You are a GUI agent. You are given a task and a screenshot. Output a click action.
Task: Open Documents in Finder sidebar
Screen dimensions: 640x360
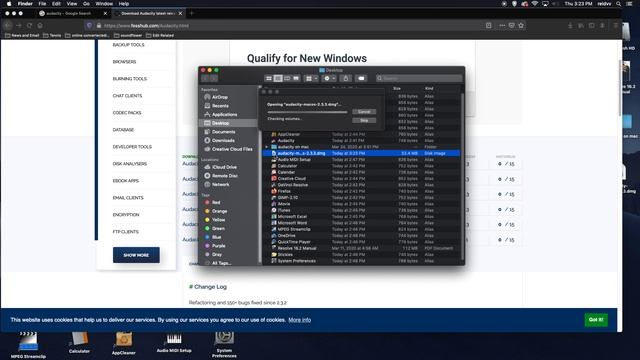pos(223,132)
